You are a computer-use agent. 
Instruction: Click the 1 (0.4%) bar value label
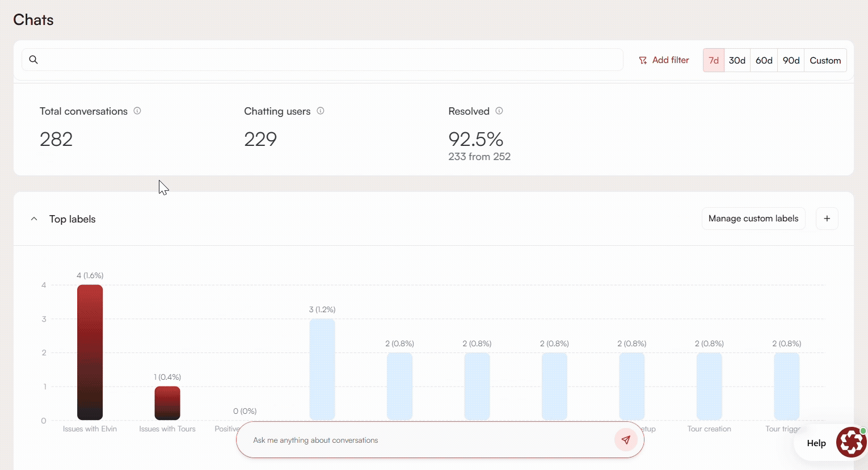(167, 377)
